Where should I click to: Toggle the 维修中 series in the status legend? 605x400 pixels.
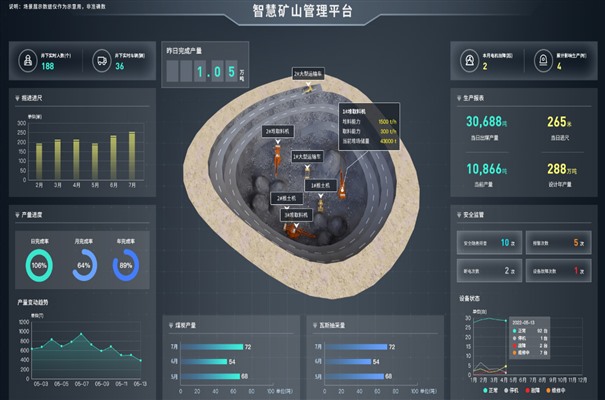pos(556,390)
